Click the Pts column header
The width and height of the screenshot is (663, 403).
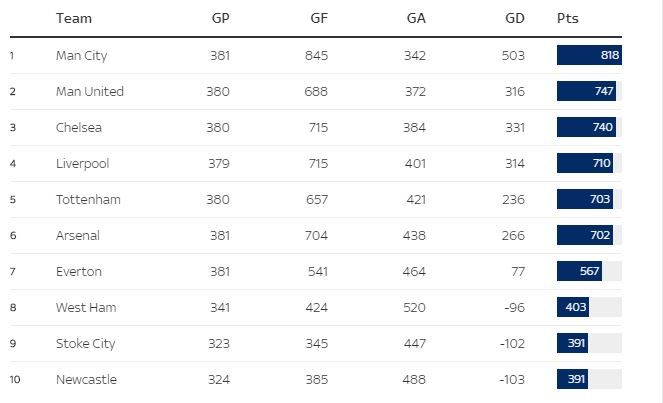tap(567, 19)
